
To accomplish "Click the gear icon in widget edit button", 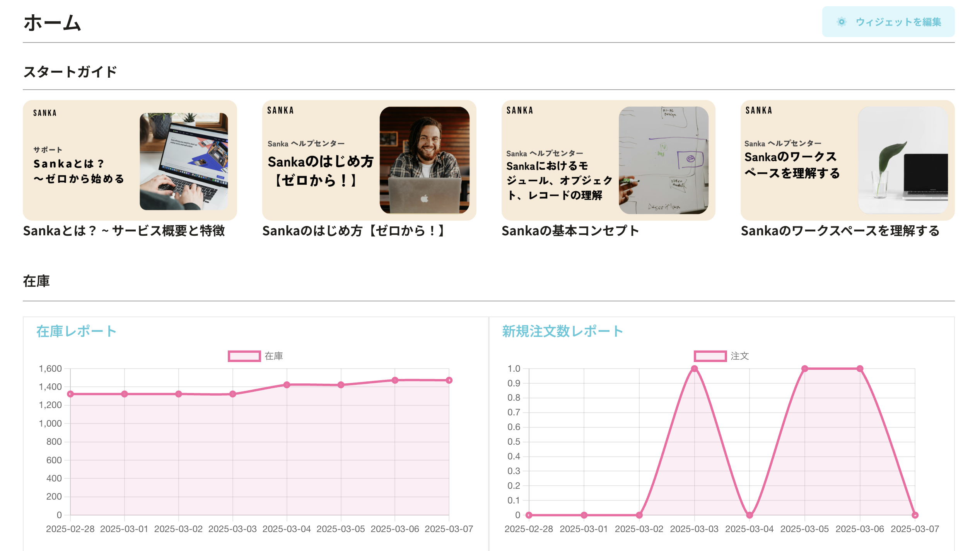I will click(841, 22).
